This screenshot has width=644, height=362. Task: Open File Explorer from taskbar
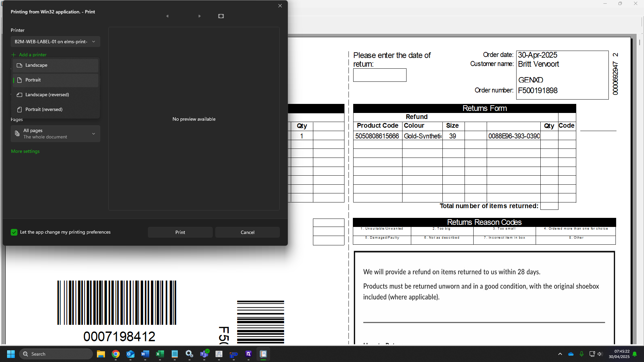coord(101,354)
